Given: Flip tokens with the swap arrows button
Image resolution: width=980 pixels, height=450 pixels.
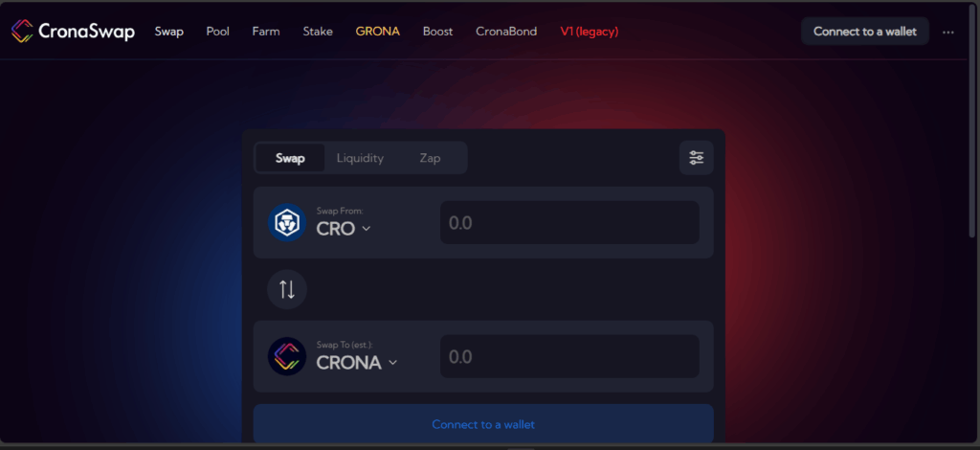Looking at the screenshot, I should tap(287, 289).
